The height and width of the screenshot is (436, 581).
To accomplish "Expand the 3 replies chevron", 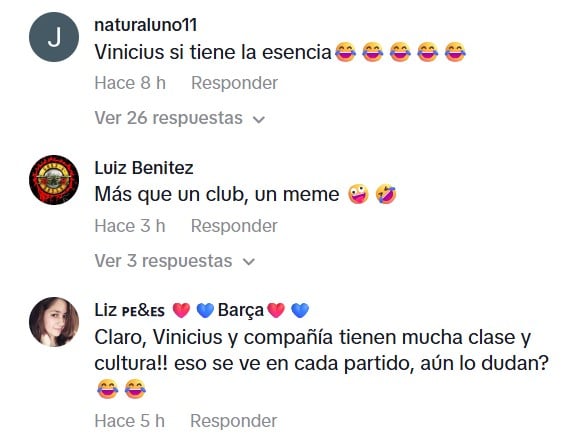I will point(248,262).
